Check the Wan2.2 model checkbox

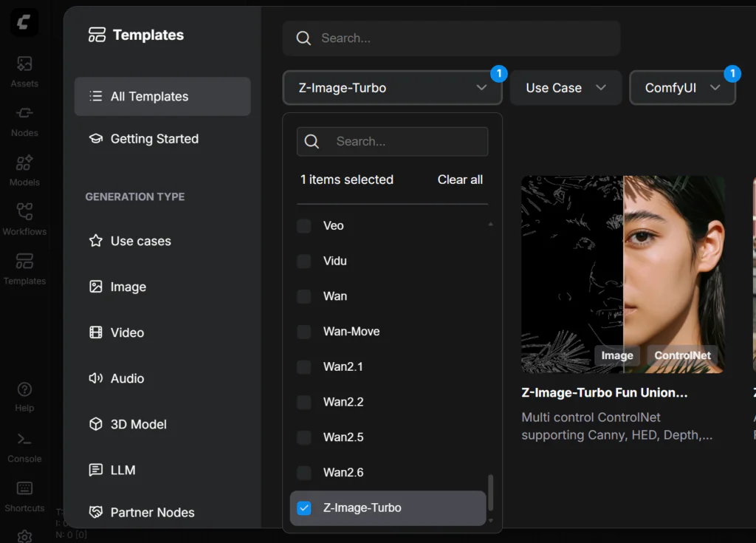304,403
